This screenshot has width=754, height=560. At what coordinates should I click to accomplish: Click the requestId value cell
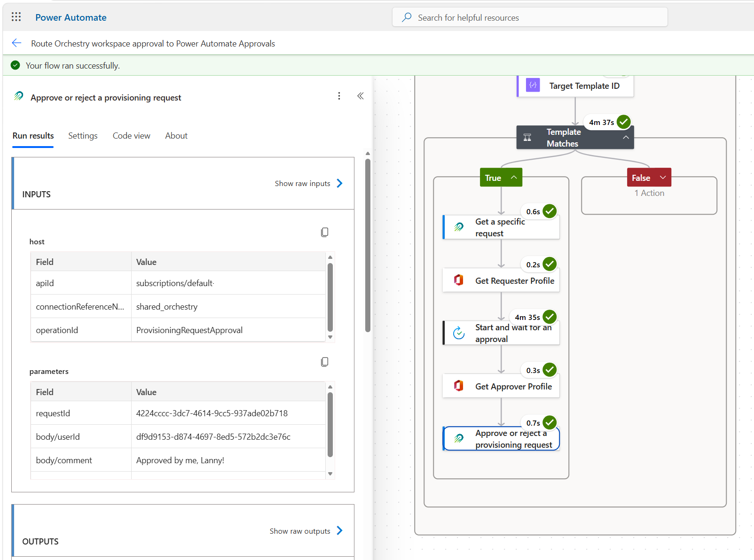(228, 413)
